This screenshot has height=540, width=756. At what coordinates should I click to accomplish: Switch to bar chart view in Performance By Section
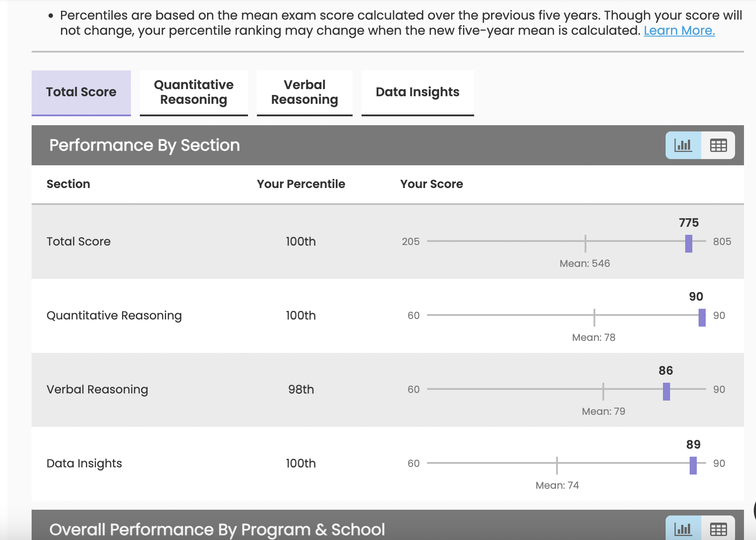(x=683, y=145)
